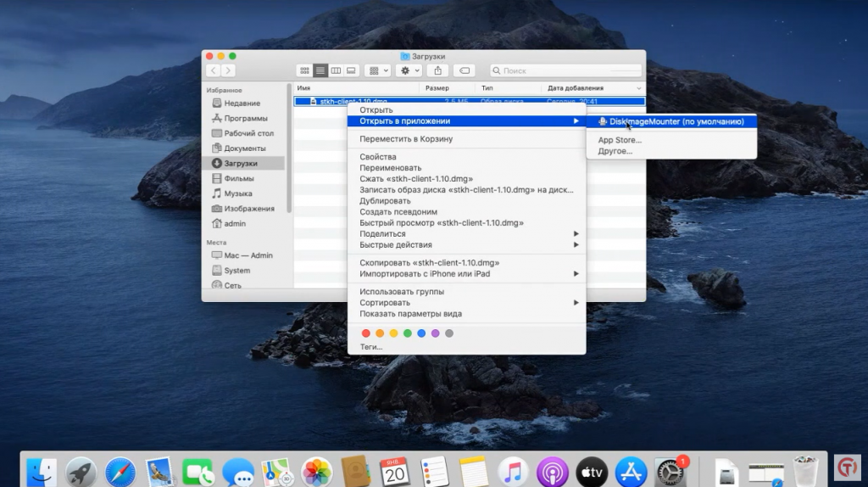Open Music app from the Dock
The width and height of the screenshot is (868, 487).
point(513,472)
